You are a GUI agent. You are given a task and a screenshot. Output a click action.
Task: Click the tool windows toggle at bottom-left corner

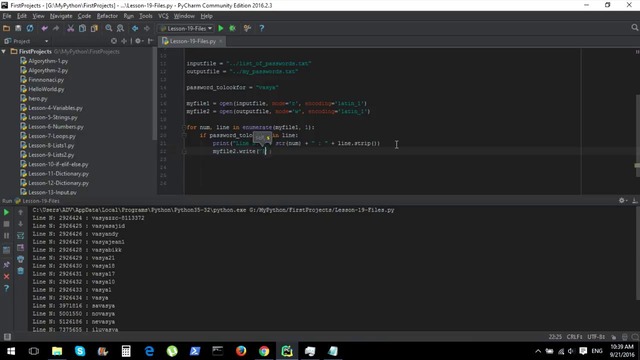(x=7, y=337)
